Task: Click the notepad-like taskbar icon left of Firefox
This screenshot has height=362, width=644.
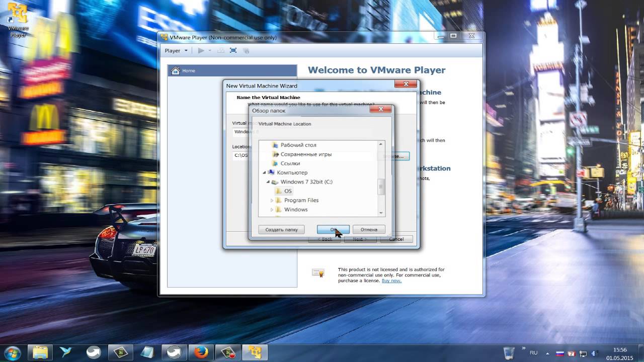Action: point(147,352)
